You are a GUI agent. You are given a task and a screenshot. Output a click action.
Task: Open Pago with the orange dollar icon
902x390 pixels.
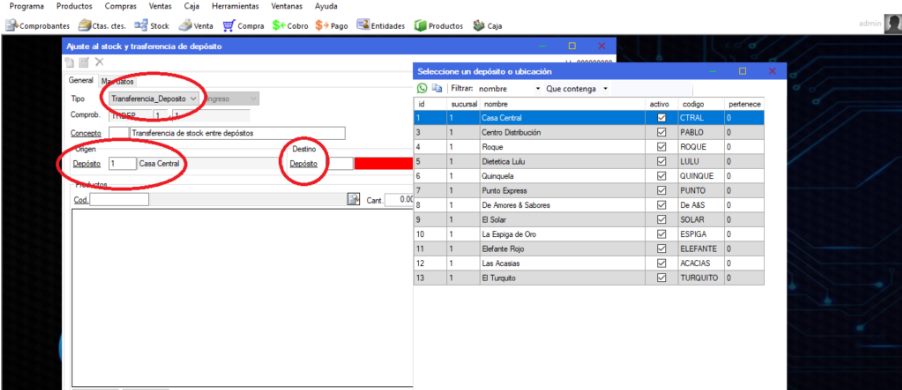332,26
